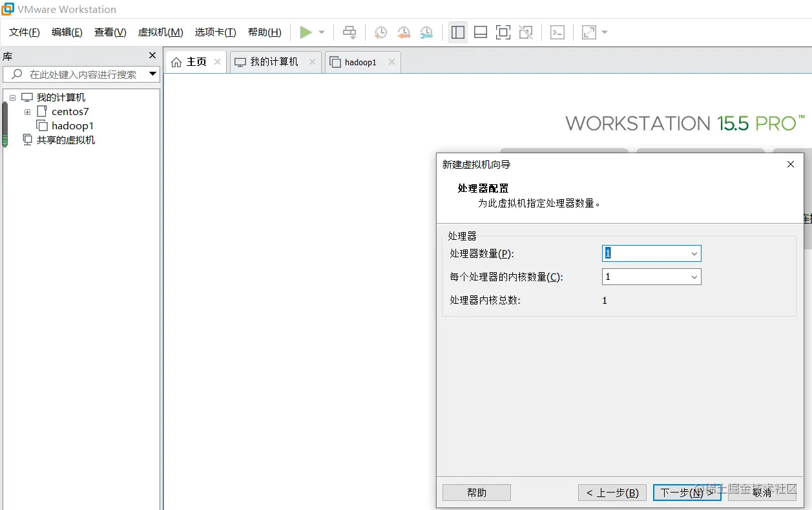Open the 处理器数量 combo box
The width and height of the screenshot is (812, 510).
(651, 253)
